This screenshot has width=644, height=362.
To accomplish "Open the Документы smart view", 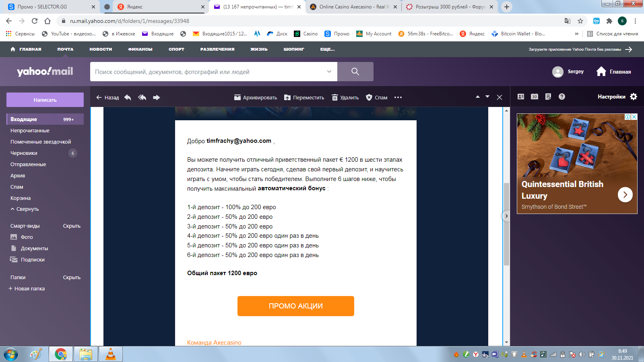I will (29, 249).
